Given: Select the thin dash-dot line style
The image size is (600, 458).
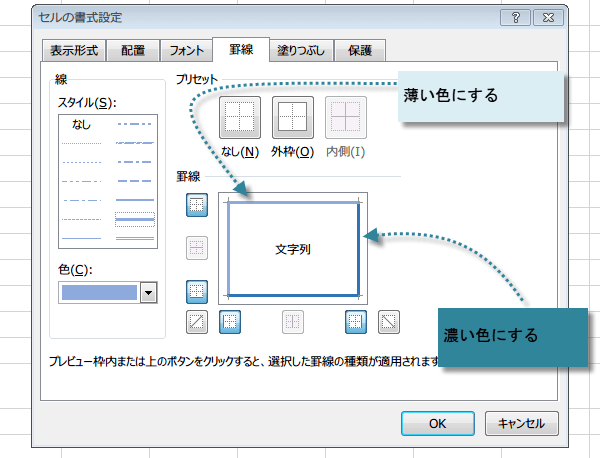Looking at the screenshot, I should (x=82, y=200).
